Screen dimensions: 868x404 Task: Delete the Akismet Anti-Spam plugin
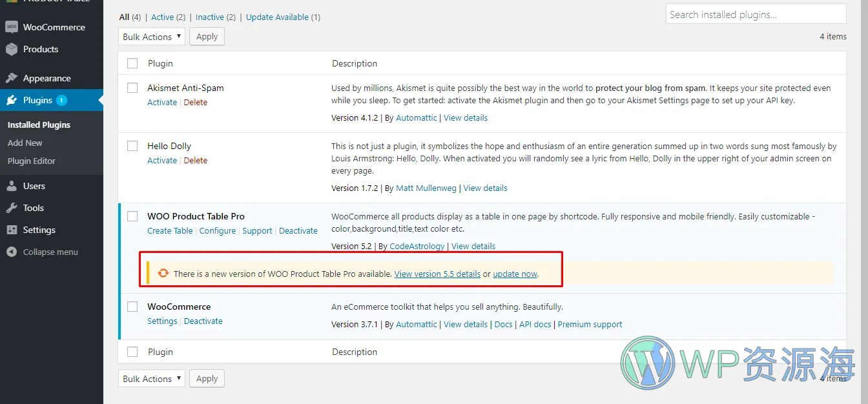coord(196,102)
